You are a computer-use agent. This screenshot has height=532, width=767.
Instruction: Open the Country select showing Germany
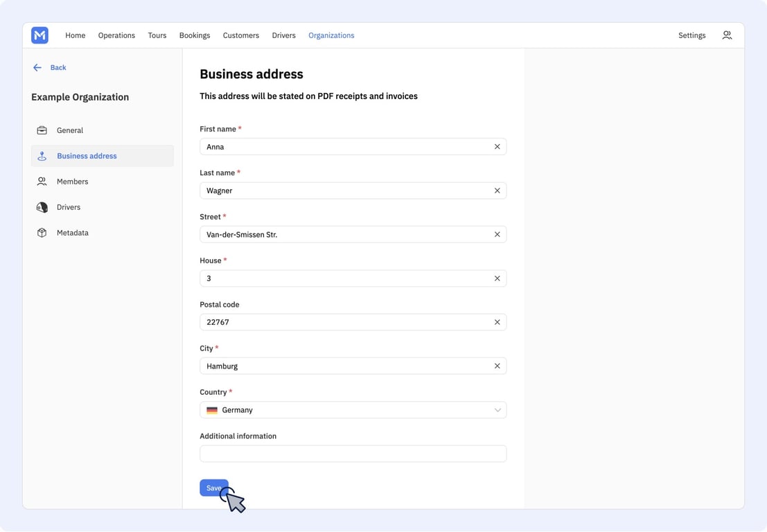click(353, 410)
